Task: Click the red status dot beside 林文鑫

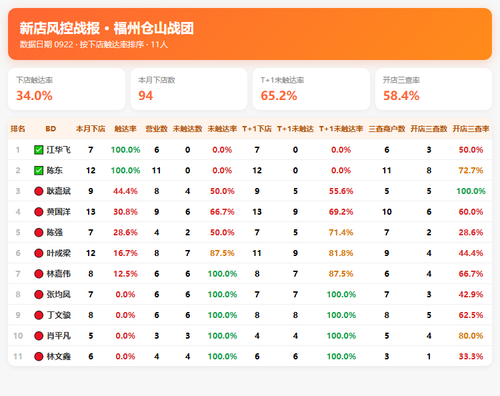Action: (x=39, y=357)
